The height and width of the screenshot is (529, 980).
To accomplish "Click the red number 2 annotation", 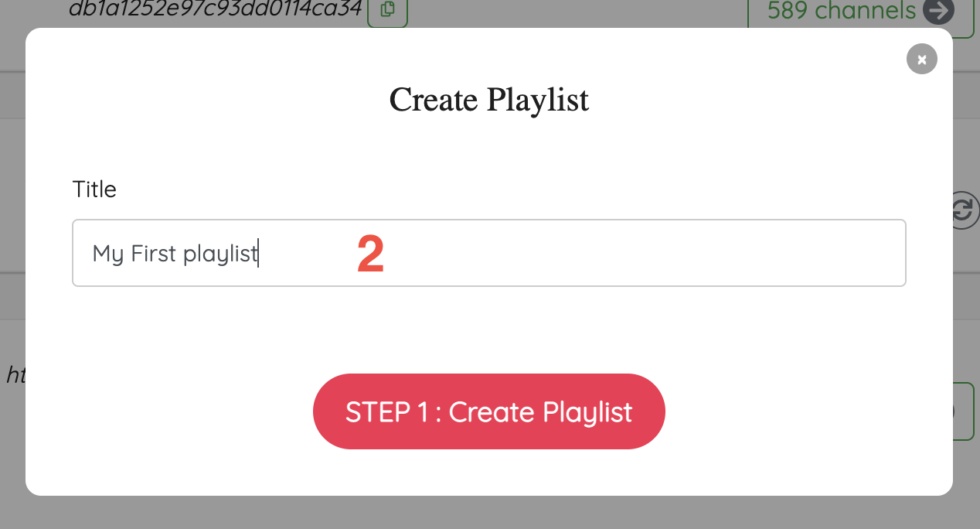I will (x=370, y=254).
